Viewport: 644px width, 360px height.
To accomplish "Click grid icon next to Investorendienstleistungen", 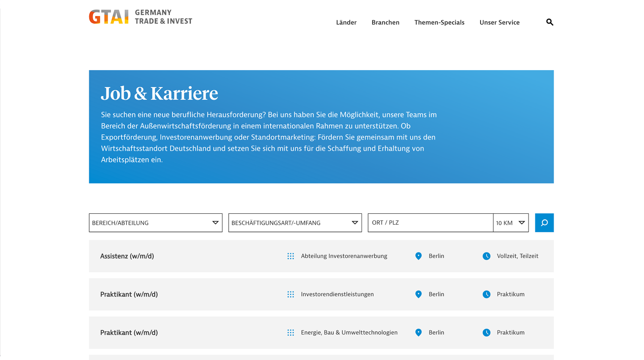I will 291,294.
